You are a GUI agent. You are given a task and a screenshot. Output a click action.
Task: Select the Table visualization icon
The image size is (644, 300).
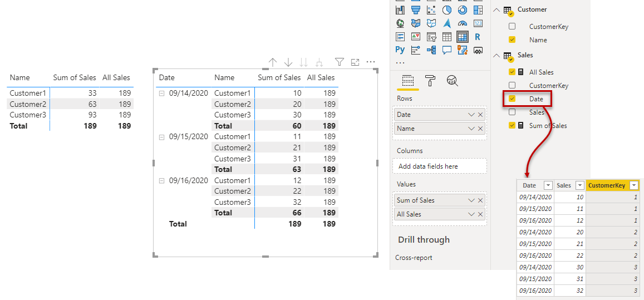447,37
